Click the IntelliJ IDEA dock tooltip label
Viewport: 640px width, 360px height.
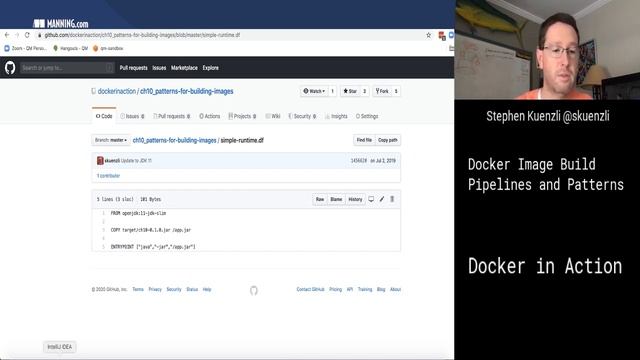tap(60, 347)
